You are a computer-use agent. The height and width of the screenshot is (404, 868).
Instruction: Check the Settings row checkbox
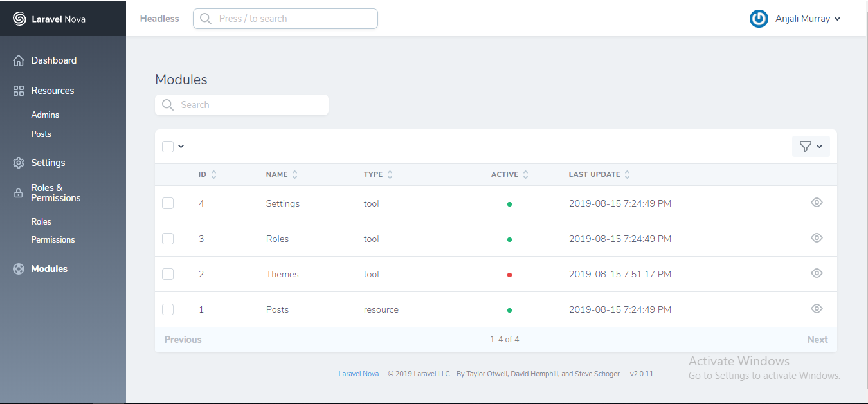coord(168,203)
